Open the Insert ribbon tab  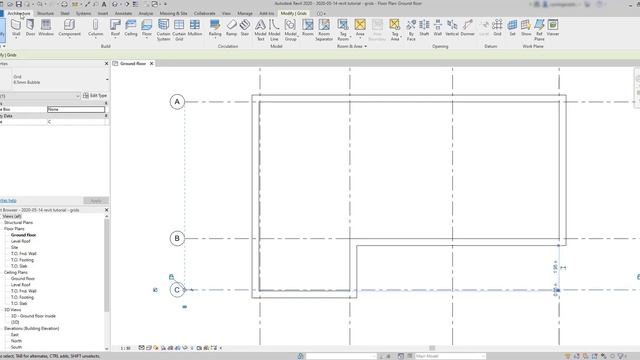(103, 13)
